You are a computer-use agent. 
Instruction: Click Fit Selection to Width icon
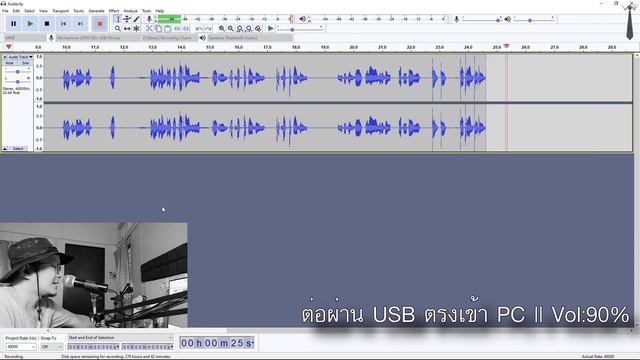pyautogui.click(x=240, y=29)
